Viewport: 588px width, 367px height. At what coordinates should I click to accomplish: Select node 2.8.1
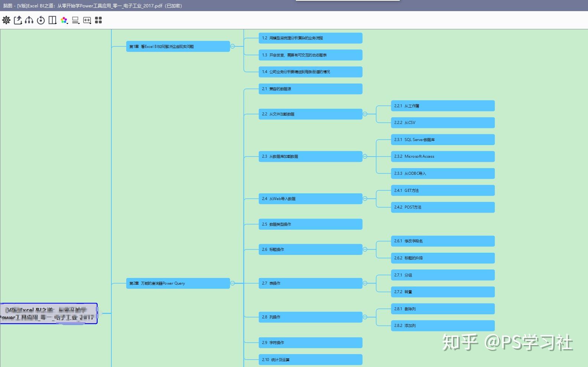(443, 309)
